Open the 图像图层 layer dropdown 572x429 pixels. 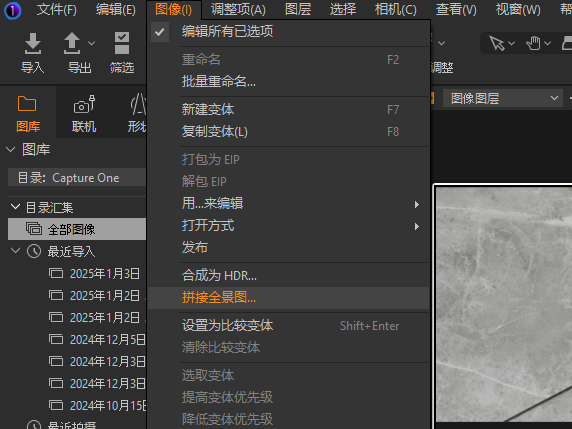point(503,98)
